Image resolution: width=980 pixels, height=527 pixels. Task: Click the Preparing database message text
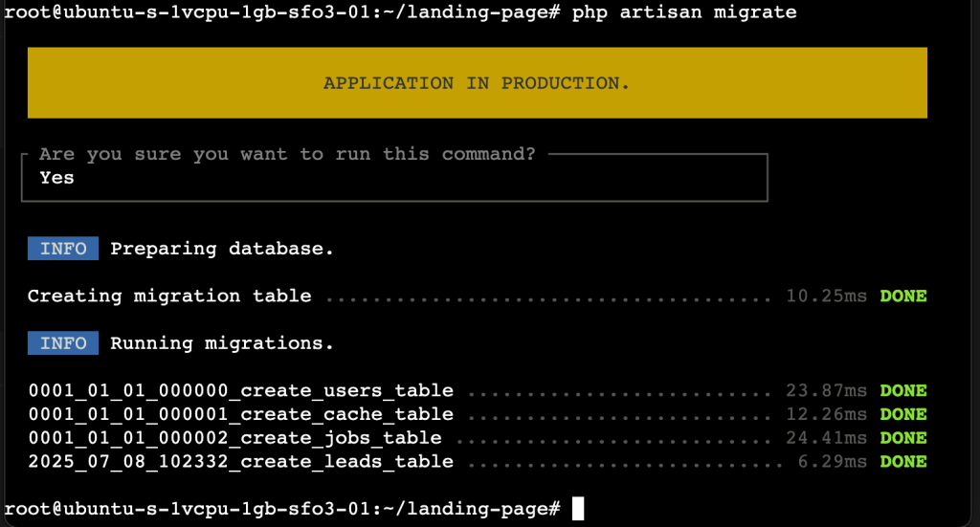(222, 249)
